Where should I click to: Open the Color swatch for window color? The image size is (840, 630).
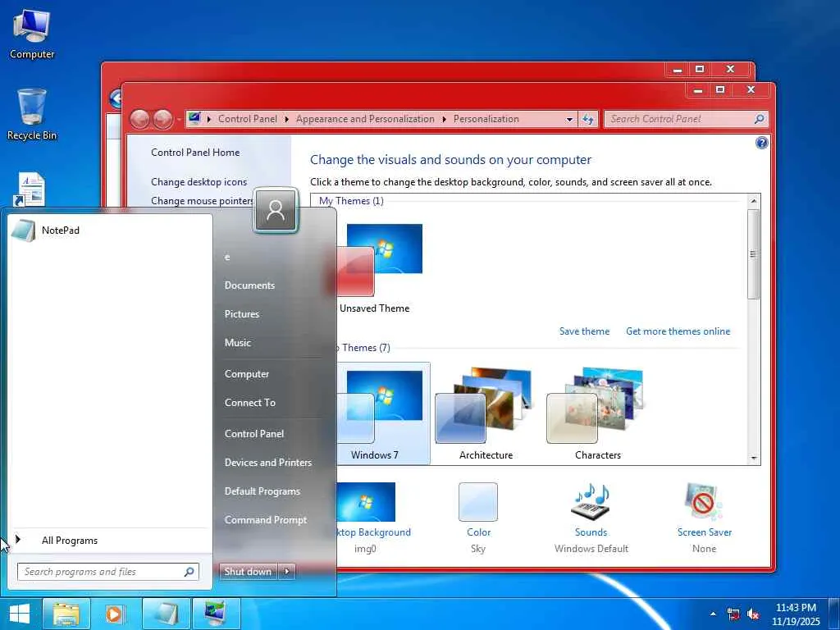pos(478,501)
